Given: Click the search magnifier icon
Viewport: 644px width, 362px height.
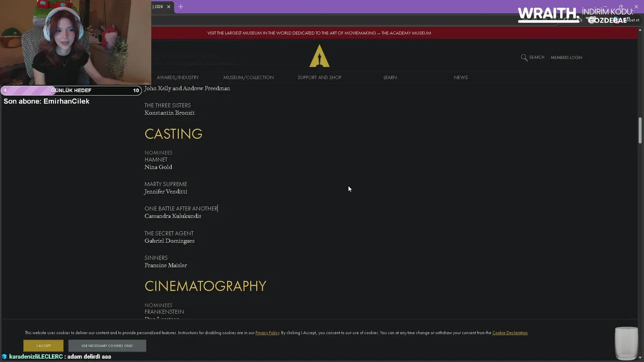Looking at the screenshot, I should [524, 57].
